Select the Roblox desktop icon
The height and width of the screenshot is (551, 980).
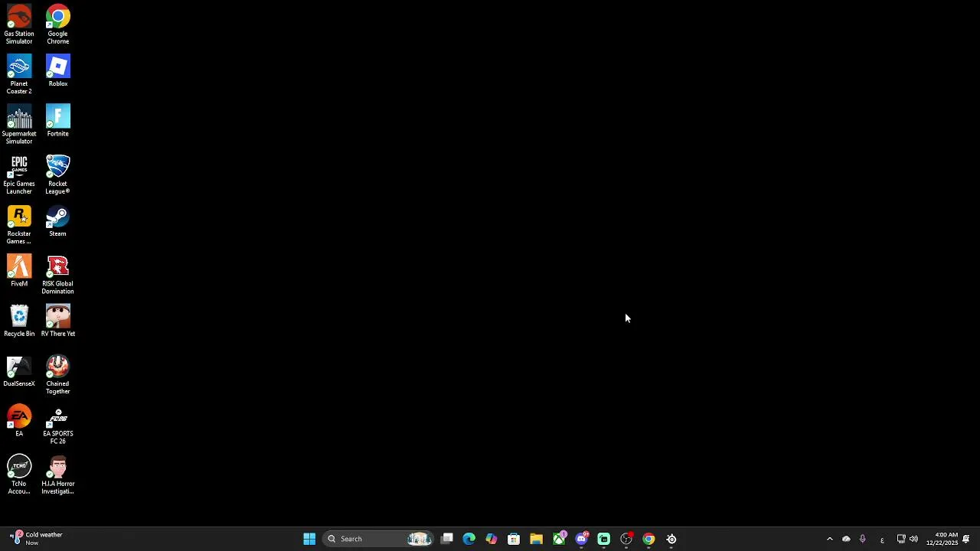pyautogui.click(x=57, y=71)
